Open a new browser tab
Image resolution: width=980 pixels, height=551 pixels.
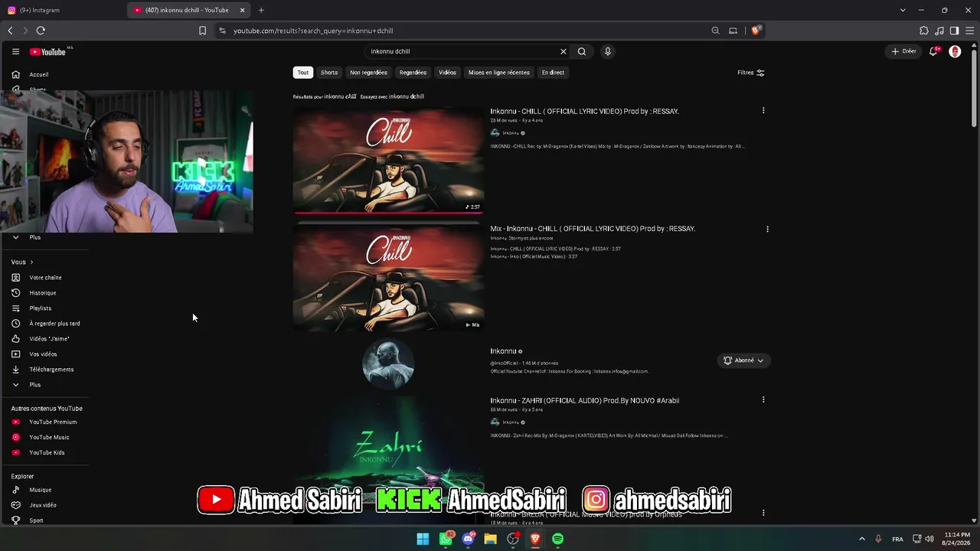coord(261,10)
